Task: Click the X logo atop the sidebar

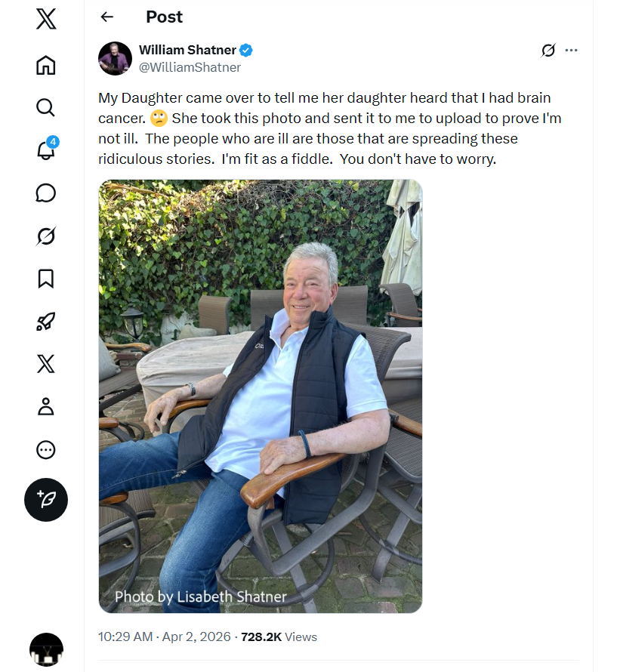Action: click(46, 19)
